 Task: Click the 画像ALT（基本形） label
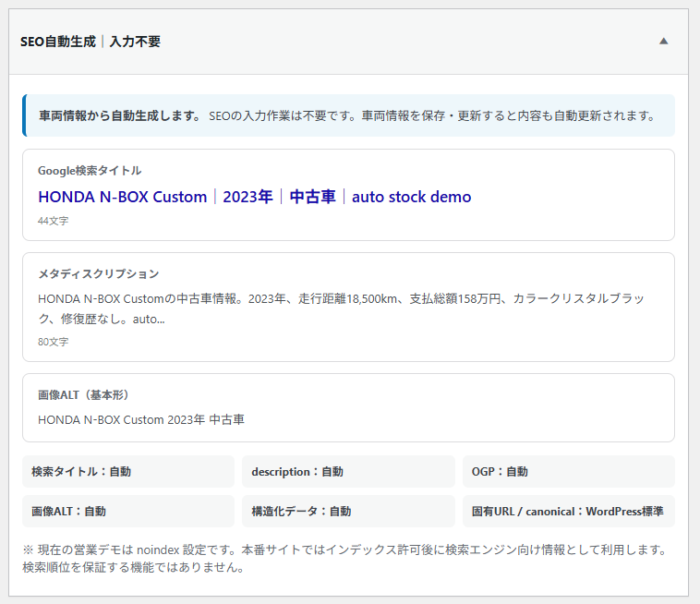[x=83, y=394]
